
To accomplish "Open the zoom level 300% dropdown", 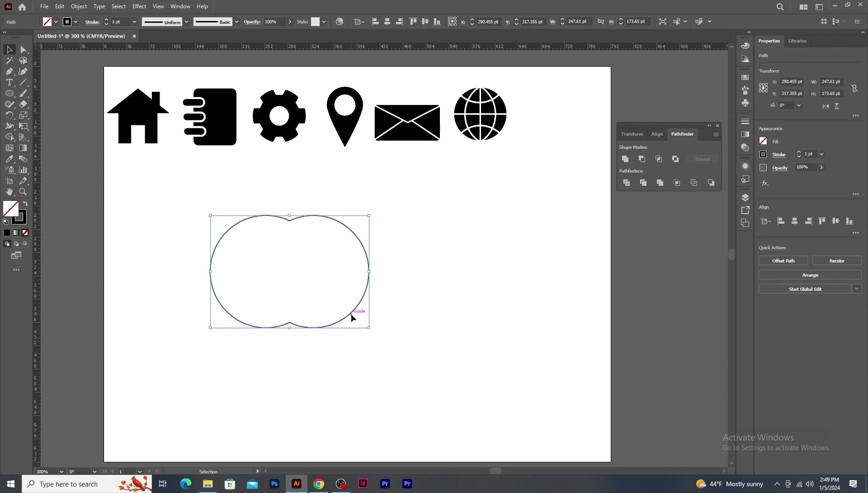I will 61,471.
